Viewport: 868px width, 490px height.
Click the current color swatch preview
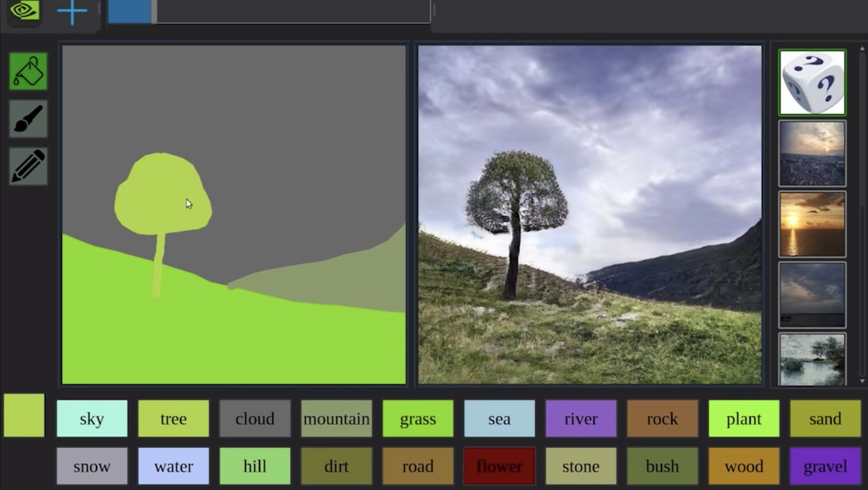24,415
